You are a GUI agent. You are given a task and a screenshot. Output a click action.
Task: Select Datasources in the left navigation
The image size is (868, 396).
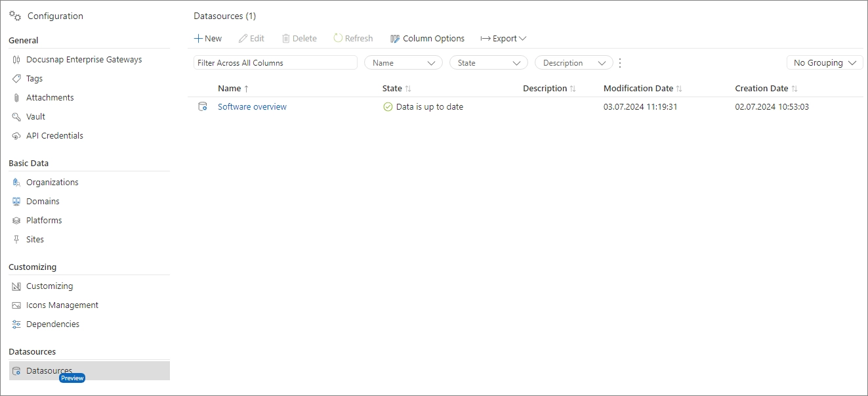point(49,370)
